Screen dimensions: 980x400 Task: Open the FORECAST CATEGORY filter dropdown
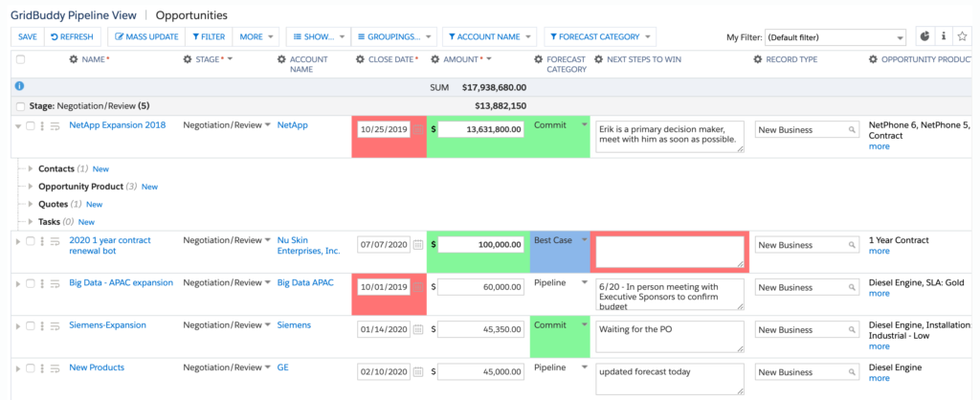(601, 37)
